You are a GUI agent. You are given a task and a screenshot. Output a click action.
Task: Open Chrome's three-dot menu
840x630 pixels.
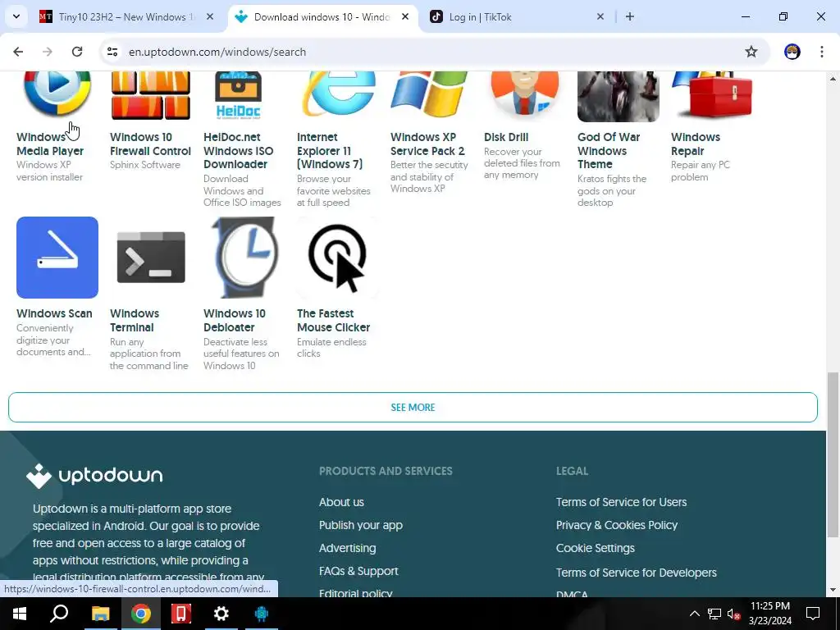pyautogui.click(x=822, y=52)
